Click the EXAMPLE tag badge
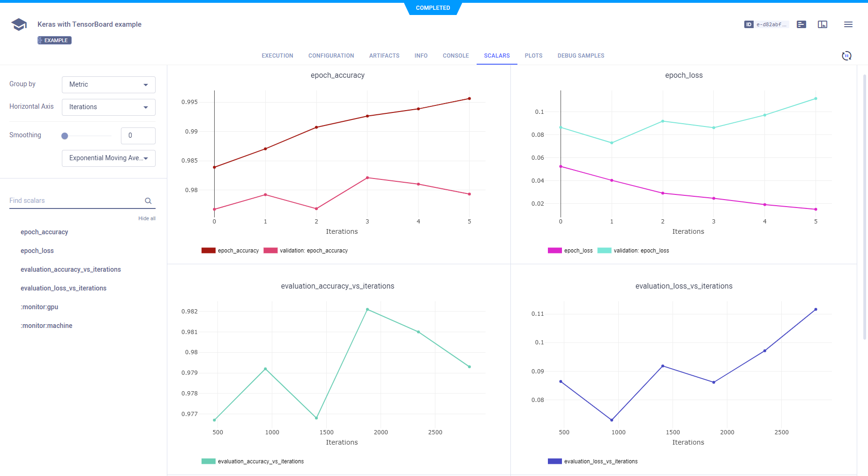Image resolution: width=868 pixels, height=476 pixels. coord(54,40)
